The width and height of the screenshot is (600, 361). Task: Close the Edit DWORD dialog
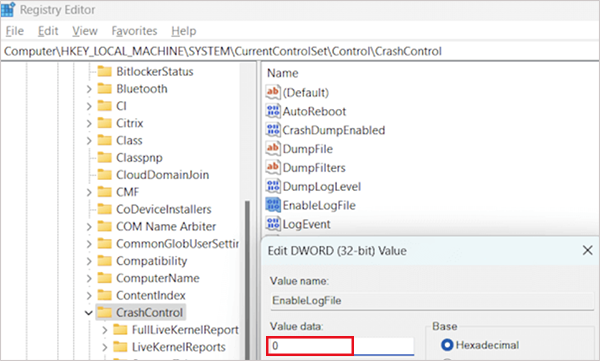(587, 250)
